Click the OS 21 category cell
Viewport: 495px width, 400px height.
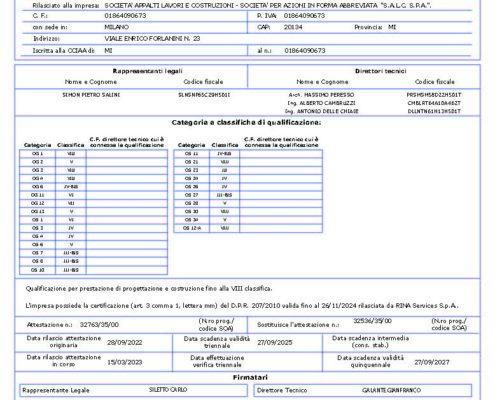click(x=191, y=162)
